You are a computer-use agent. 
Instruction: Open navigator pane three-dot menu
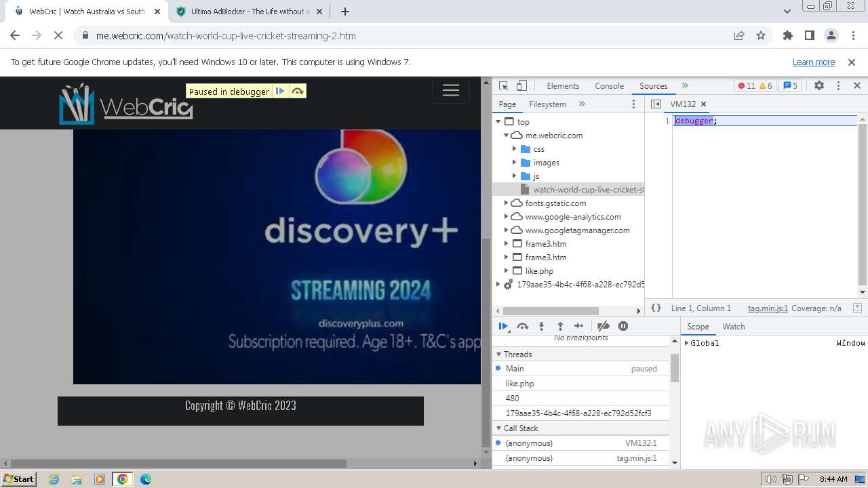(634, 104)
